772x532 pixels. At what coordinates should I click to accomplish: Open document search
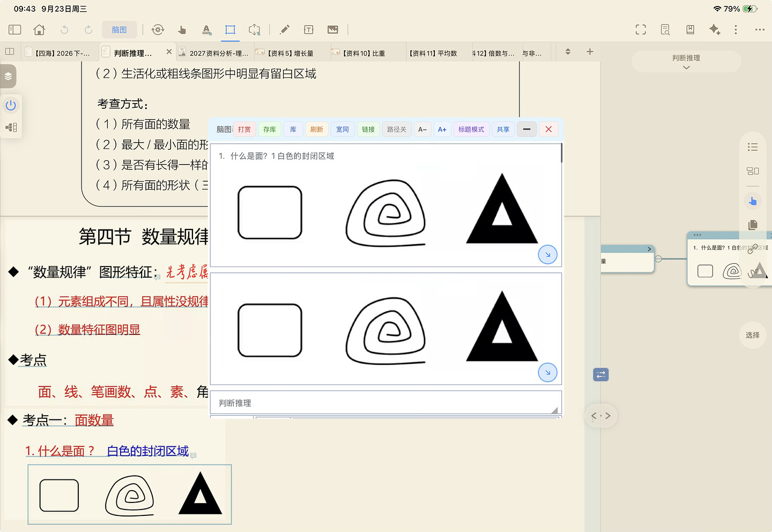pyautogui.click(x=665, y=29)
